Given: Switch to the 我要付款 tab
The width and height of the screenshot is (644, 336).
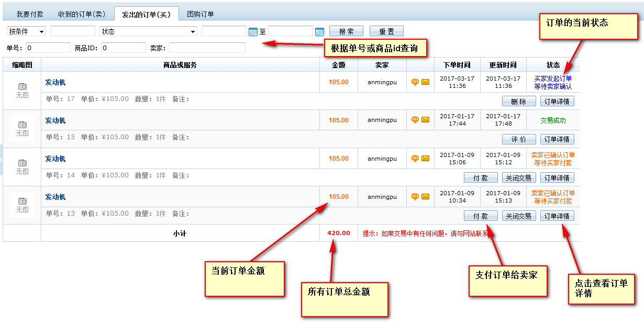Looking at the screenshot, I should (30, 14).
